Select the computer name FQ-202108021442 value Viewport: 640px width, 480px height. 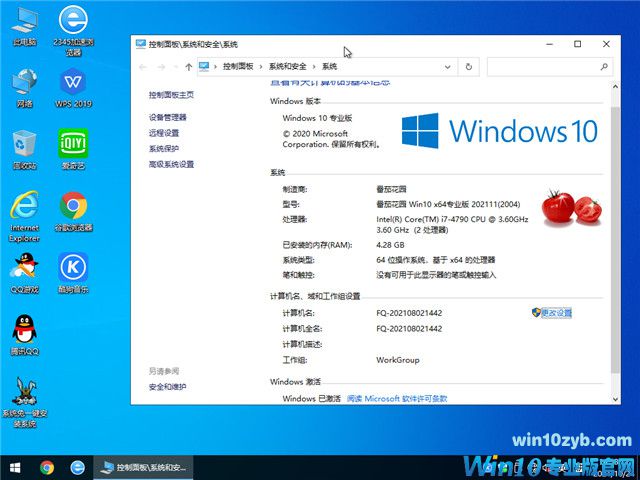(x=409, y=313)
